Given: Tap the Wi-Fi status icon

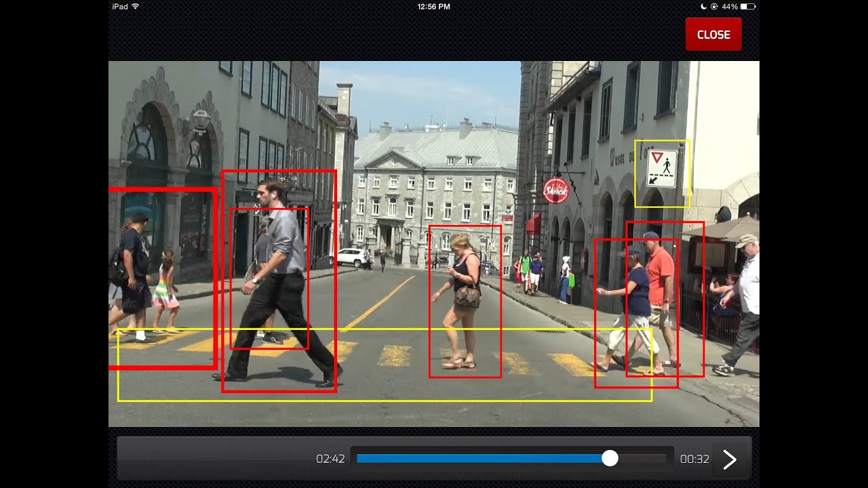Looking at the screenshot, I should click(x=136, y=6).
